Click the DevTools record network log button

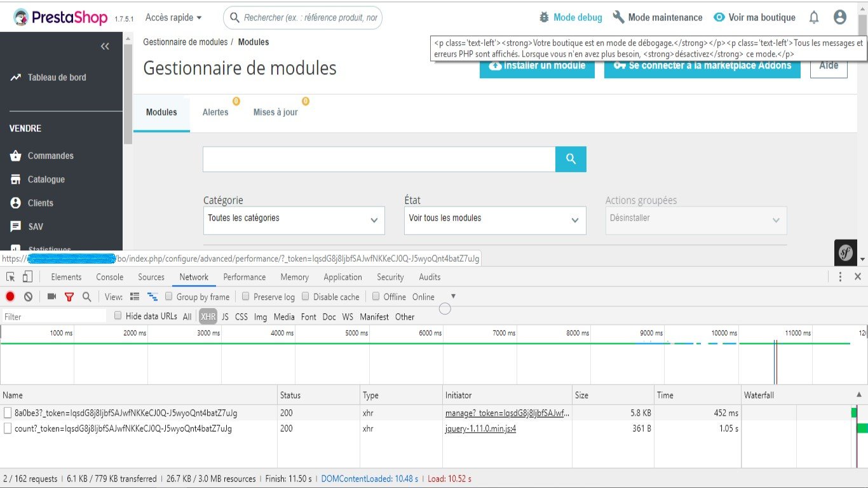click(x=10, y=297)
